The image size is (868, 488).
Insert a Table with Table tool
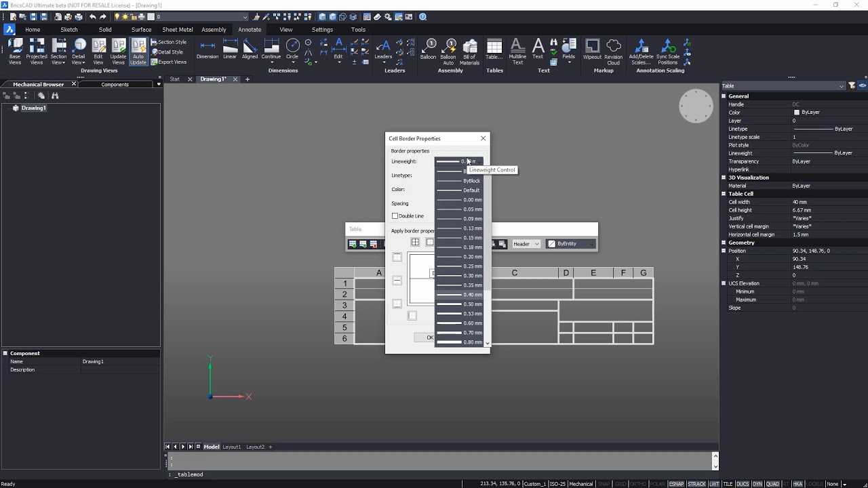[x=494, y=49]
